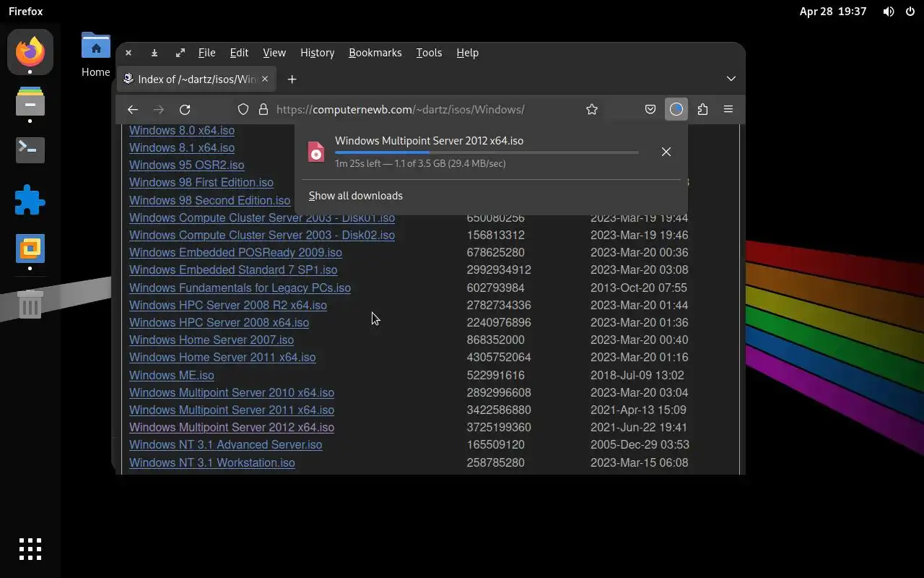Reload the current page
924x578 pixels.
coord(185,109)
